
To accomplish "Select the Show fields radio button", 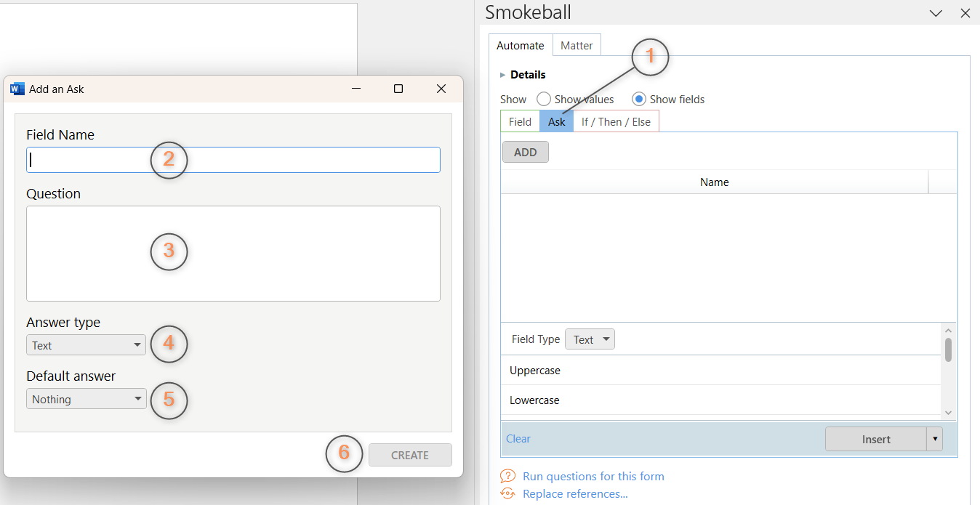I will [x=639, y=99].
